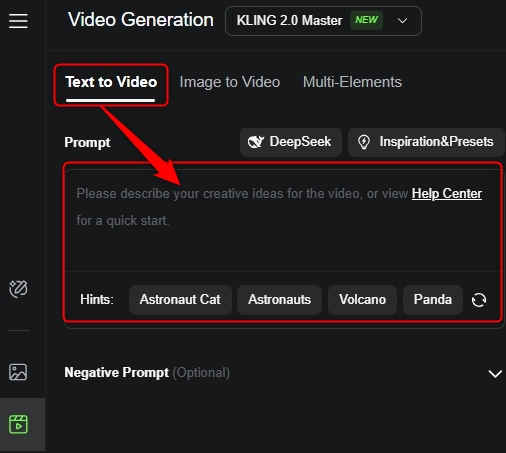Open the image generation sidebar icon

[x=18, y=372]
